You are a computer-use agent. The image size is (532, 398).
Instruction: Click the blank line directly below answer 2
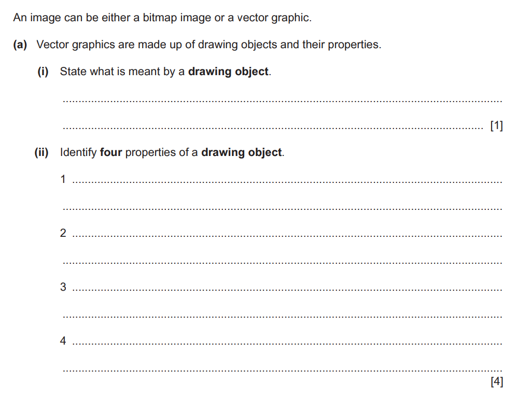282,263
